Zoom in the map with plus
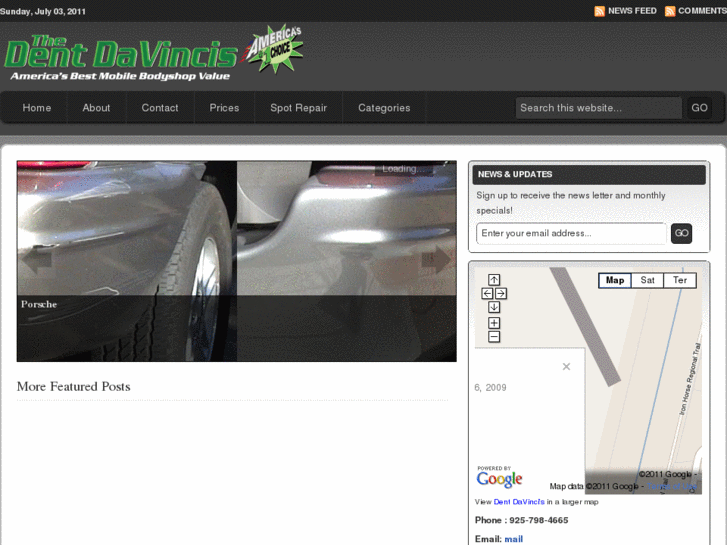727x545 pixels. pyautogui.click(x=494, y=323)
